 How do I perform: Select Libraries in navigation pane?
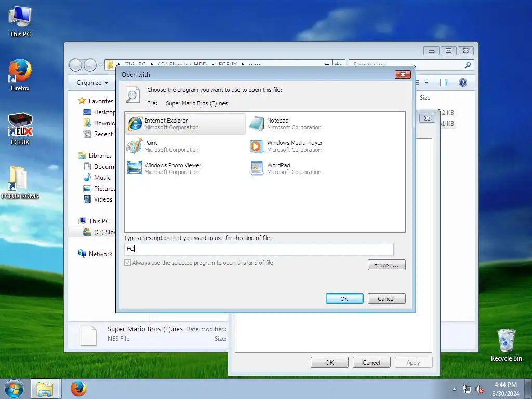pyautogui.click(x=96, y=156)
